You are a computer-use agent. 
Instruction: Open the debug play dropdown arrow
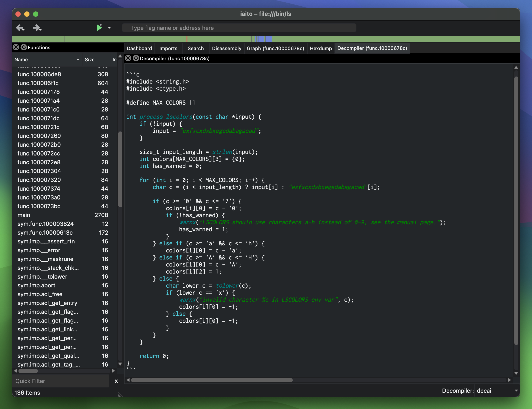109,28
